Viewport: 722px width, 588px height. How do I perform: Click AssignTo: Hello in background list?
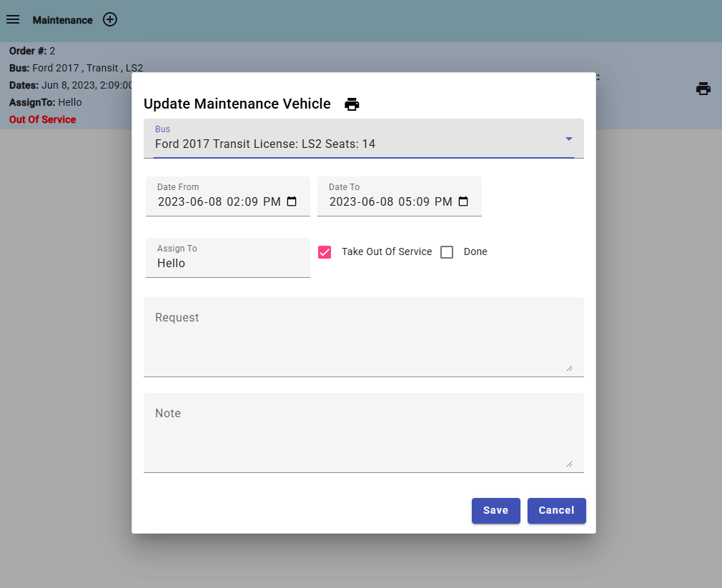(46, 102)
